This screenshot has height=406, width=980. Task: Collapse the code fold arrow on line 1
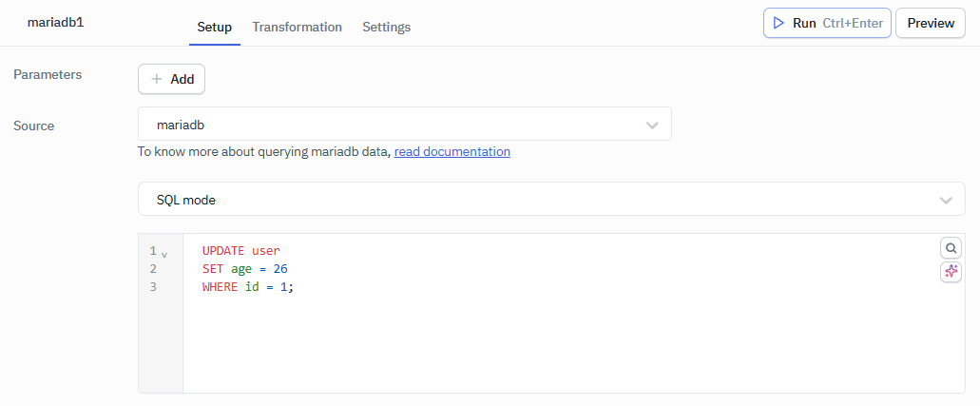click(164, 255)
